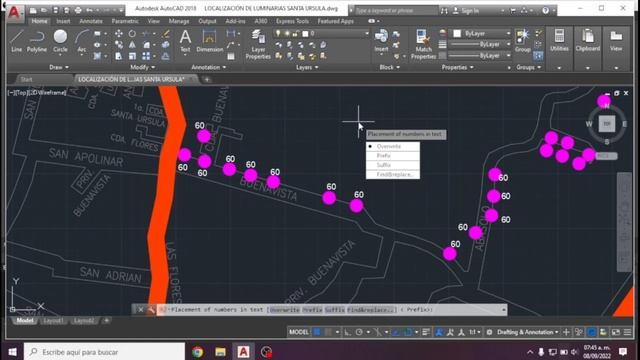640x360 pixels.
Task: Select the Arc tool
Action: point(82,41)
